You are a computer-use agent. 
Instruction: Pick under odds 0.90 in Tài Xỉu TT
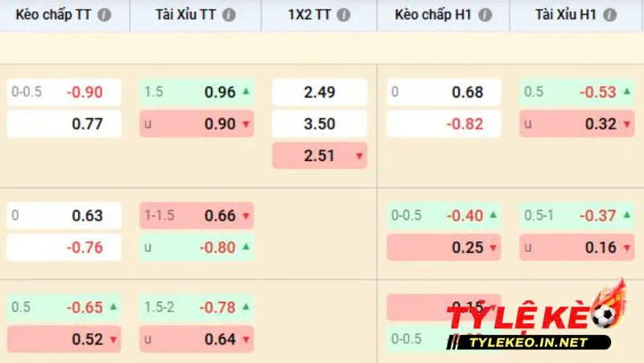pos(196,124)
